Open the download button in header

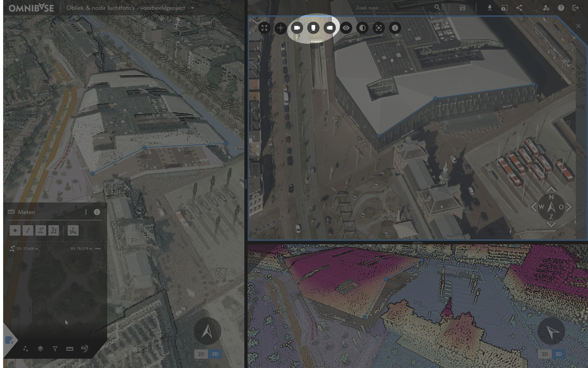[x=490, y=8]
